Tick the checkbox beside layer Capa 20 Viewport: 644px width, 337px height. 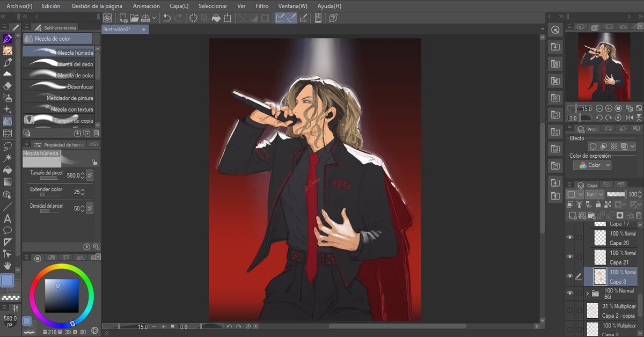click(579, 237)
